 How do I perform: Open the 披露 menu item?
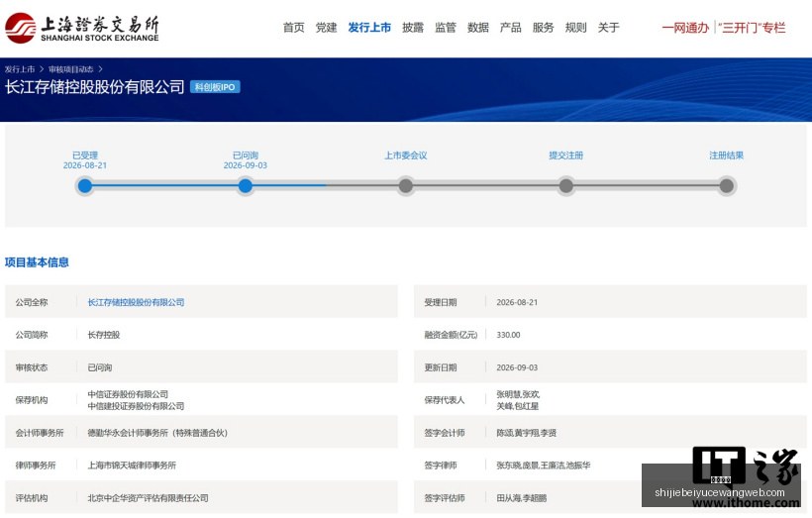click(413, 28)
